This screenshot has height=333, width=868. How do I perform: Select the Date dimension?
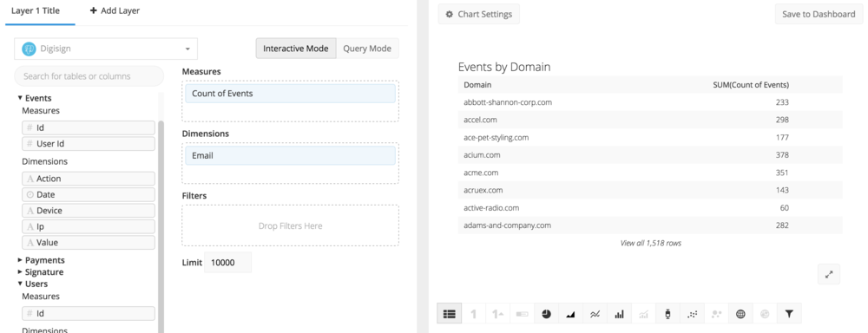pyautogui.click(x=89, y=195)
